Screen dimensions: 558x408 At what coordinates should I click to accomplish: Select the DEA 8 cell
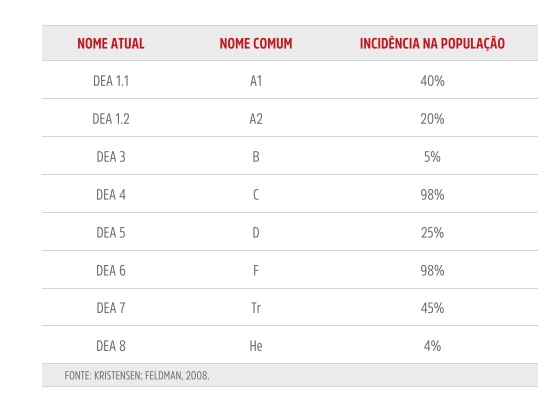(111, 346)
